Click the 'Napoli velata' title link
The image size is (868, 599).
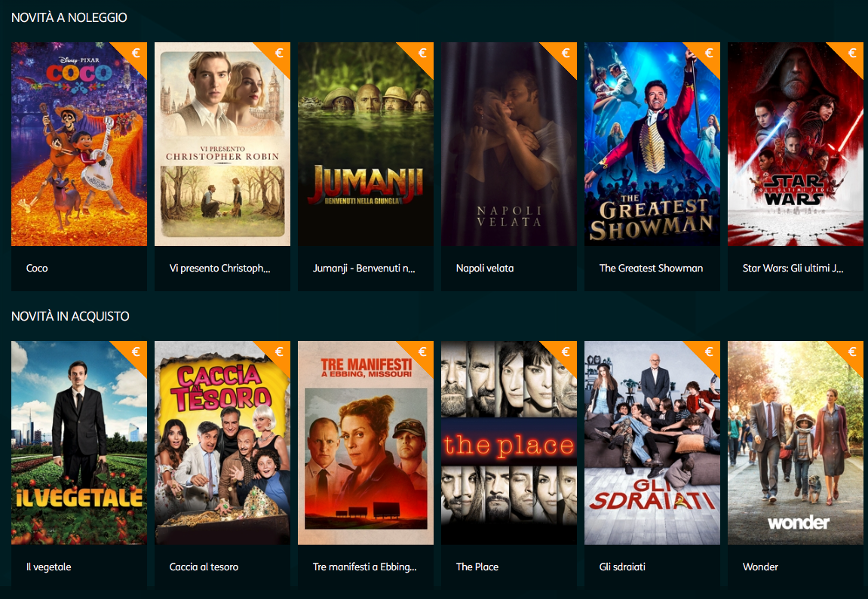[x=485, y=268]
